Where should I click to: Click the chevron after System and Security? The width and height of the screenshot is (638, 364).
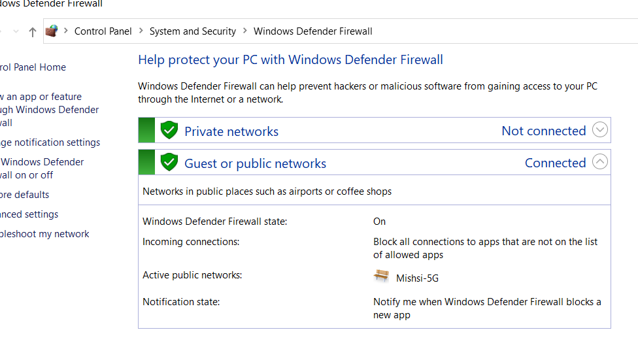pos(245,31)
